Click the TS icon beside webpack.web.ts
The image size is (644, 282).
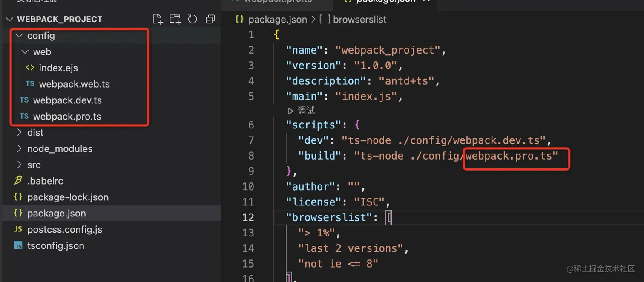pos(30,84)
